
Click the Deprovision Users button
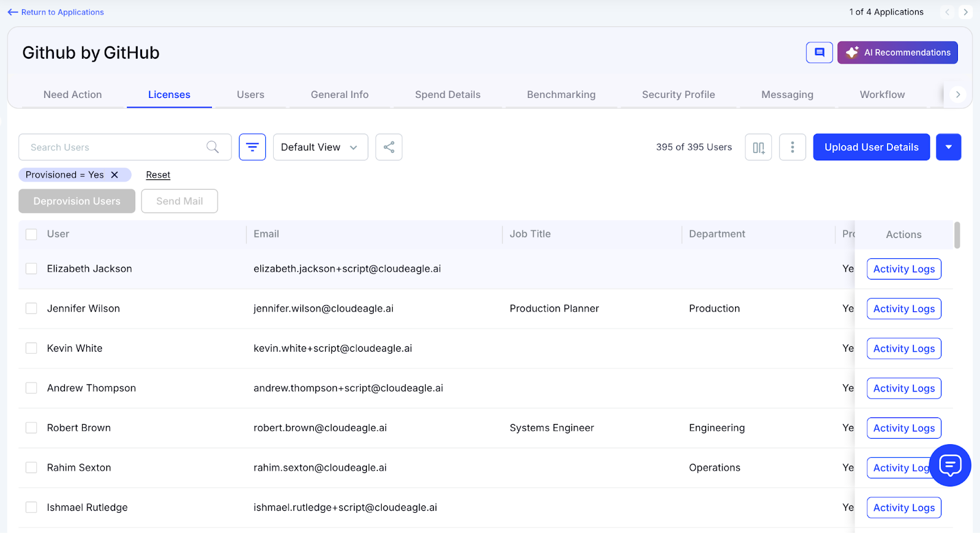pos(77,201)
